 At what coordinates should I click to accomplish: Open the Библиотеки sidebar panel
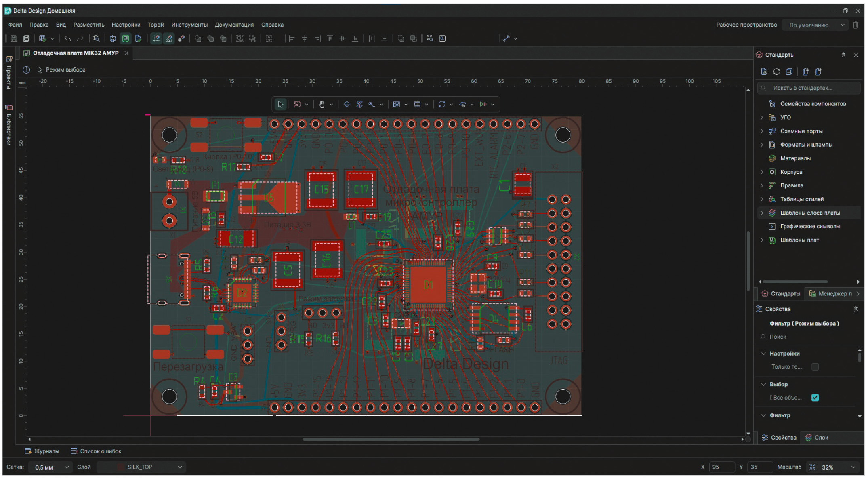pos(9,125)
